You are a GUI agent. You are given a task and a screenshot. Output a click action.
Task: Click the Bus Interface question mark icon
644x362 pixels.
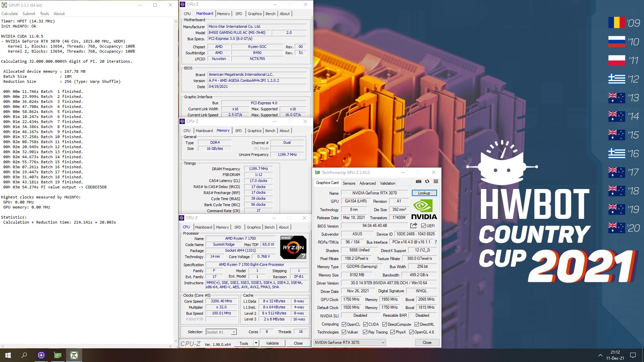[x=436, y=242]
